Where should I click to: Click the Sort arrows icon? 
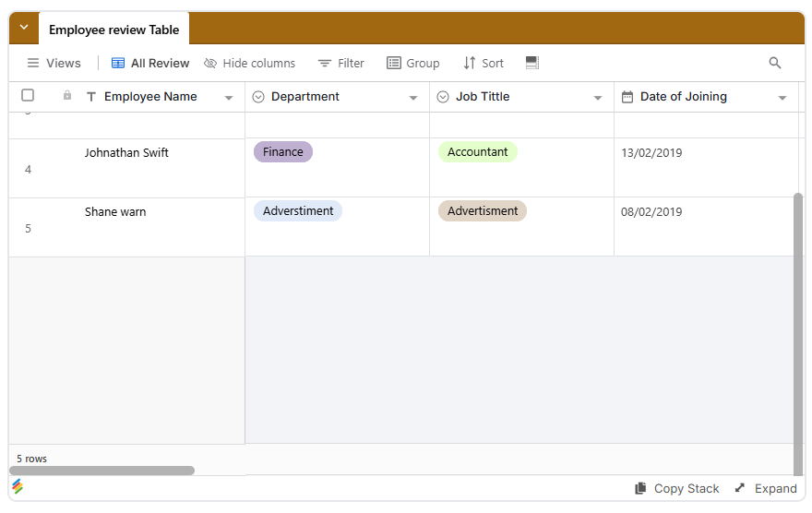[469, 63]
